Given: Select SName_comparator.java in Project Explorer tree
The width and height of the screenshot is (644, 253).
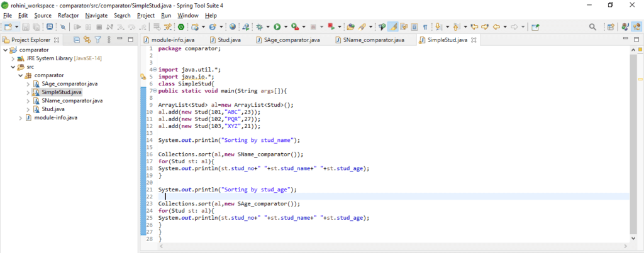Looking at the screenshot, I should pyautogui.click(x=72, y=100).
